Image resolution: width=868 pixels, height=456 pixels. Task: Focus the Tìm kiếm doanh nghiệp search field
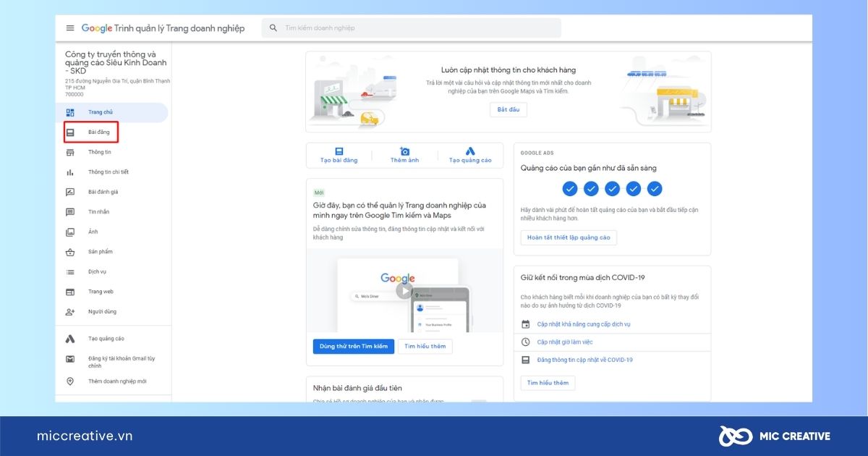[412, 28]
